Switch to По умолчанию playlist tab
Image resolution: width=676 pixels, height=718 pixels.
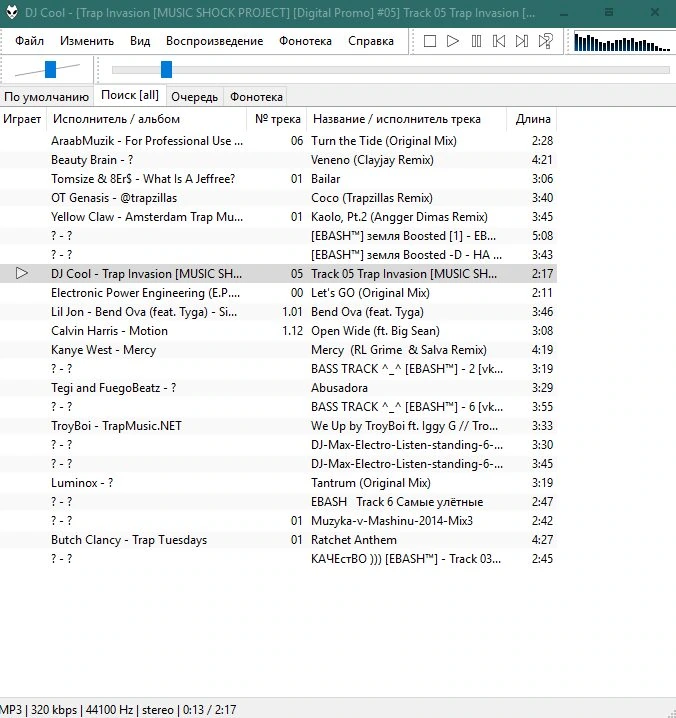coord(46,97)
